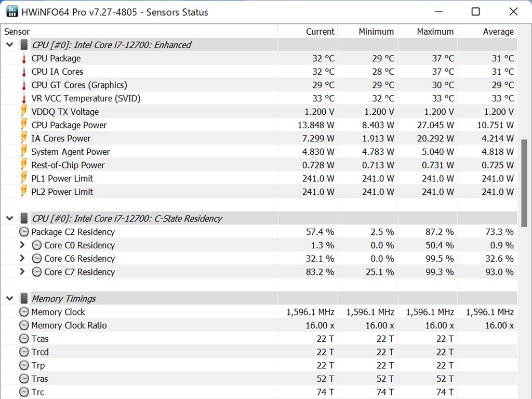Click the Maximum column header

(435, 32)
